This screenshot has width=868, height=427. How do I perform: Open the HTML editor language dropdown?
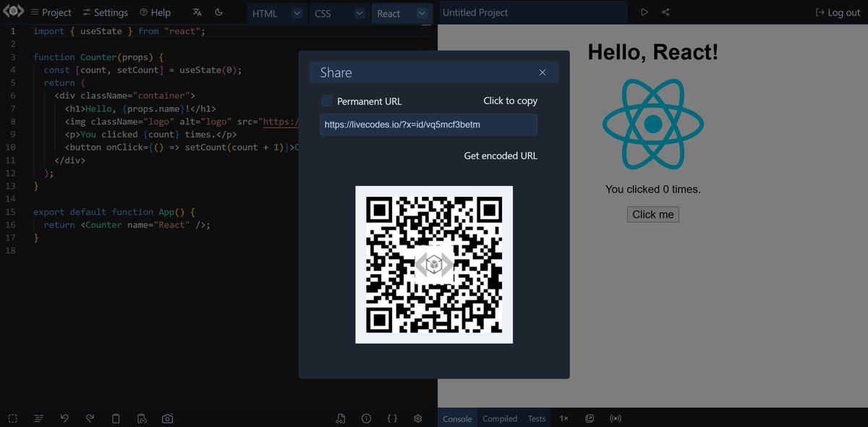(x=297, y=13)
